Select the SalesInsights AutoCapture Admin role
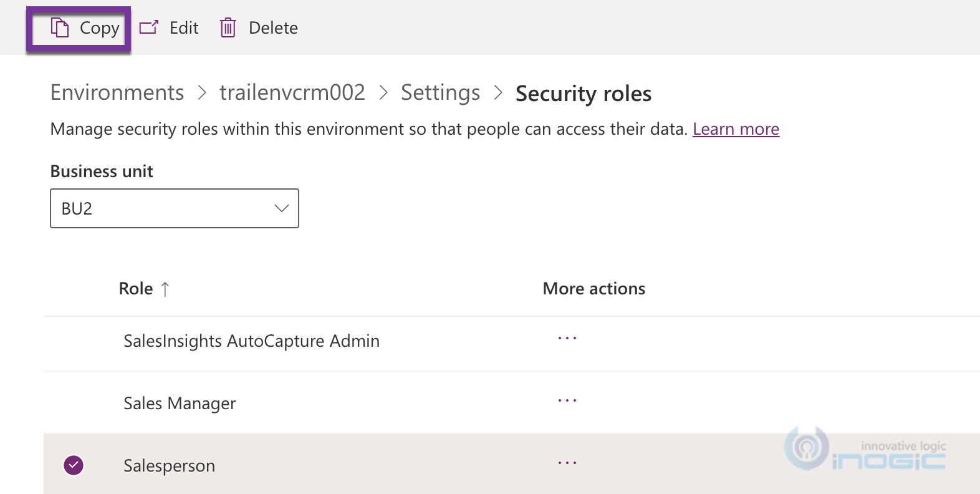980x494 pixels. (x=251, y=341)
